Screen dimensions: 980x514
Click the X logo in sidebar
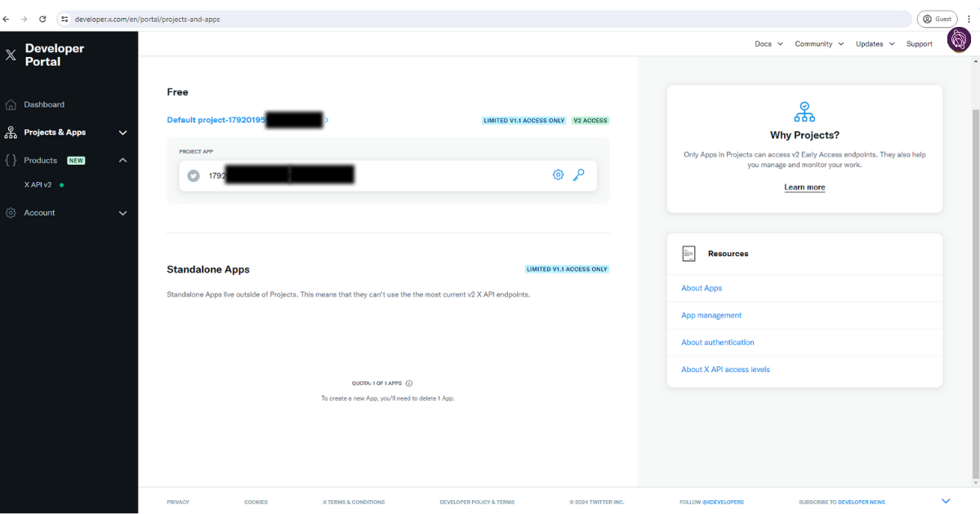(x=11, y=55)
